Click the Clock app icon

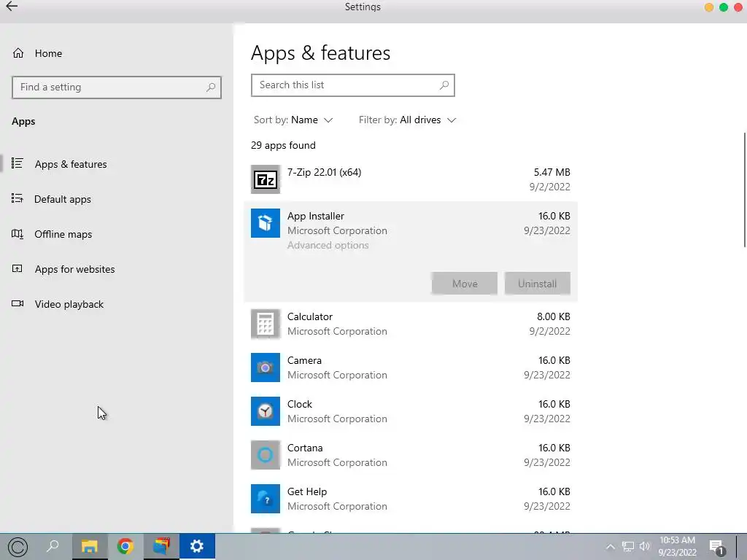pyautogui.click(x=266, y=411)
